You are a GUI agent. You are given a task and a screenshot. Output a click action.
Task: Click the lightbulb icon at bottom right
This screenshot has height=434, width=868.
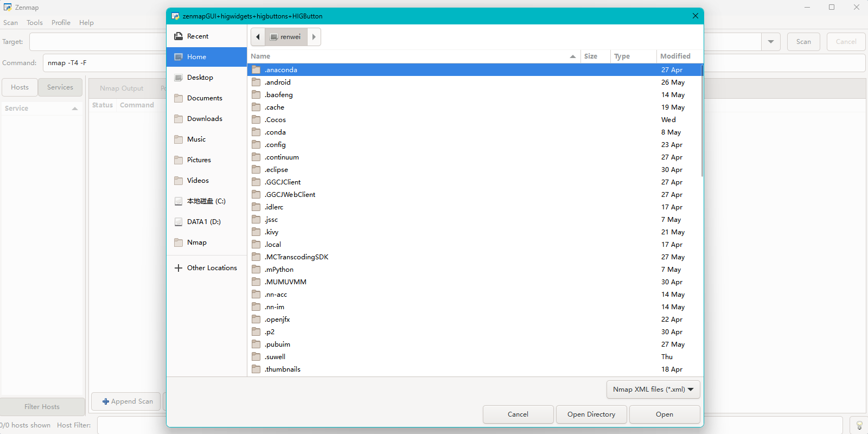859,425
